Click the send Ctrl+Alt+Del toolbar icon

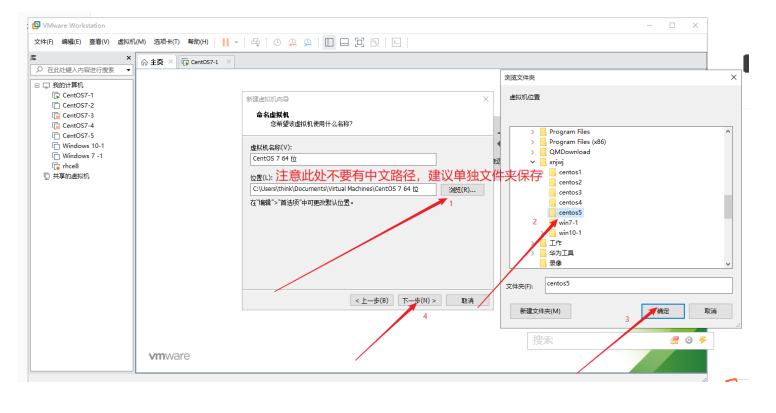coord(255,43)
